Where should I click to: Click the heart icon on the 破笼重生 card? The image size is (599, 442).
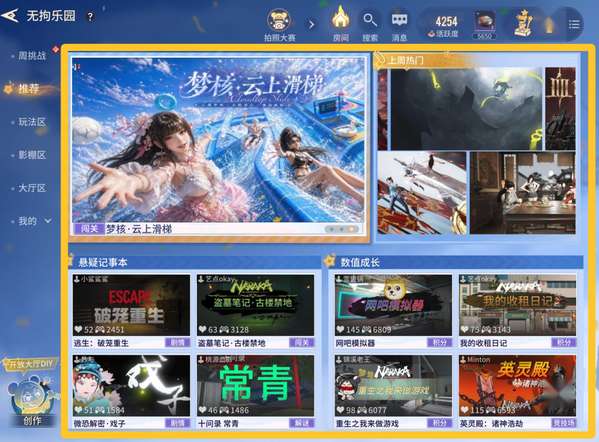click(x=79, y=329)
